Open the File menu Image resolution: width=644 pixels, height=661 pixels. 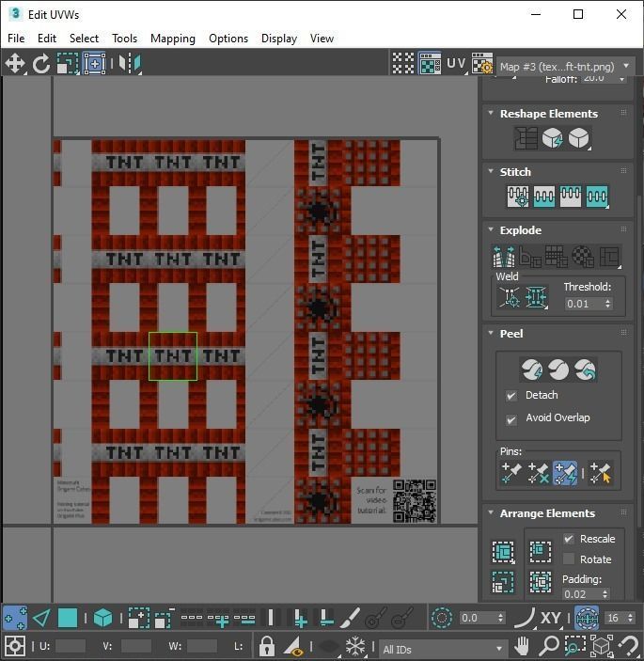coord(16,39)
